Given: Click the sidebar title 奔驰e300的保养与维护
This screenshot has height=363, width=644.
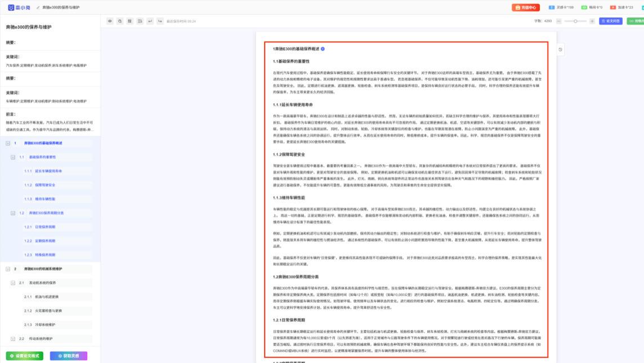Looking at the screenshot, I should (x=29, y=27).
